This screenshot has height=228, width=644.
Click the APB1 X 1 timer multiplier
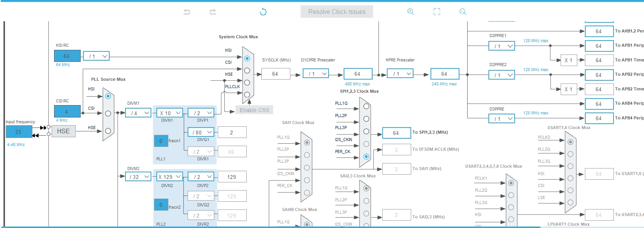(x=569, y=60)
